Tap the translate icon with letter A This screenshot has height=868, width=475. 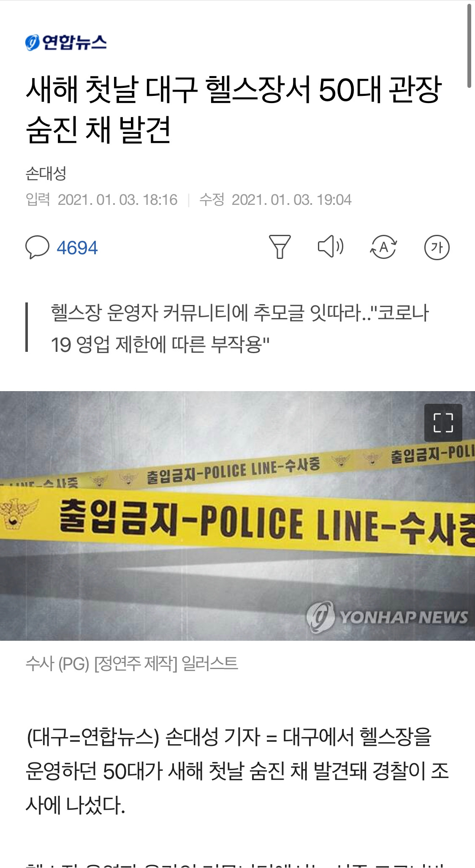point(383,247)
